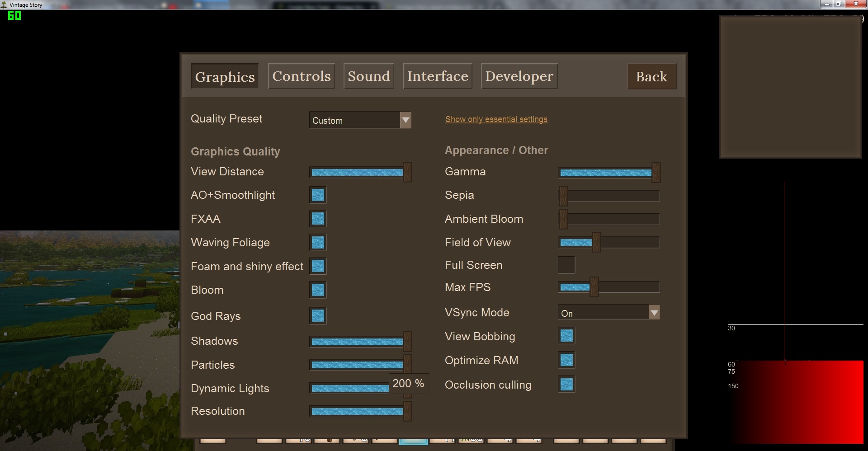This screenshot has height=451, width=868.
Task: Enable the Full Screen checkbox
Action: [x=566, y=265]
